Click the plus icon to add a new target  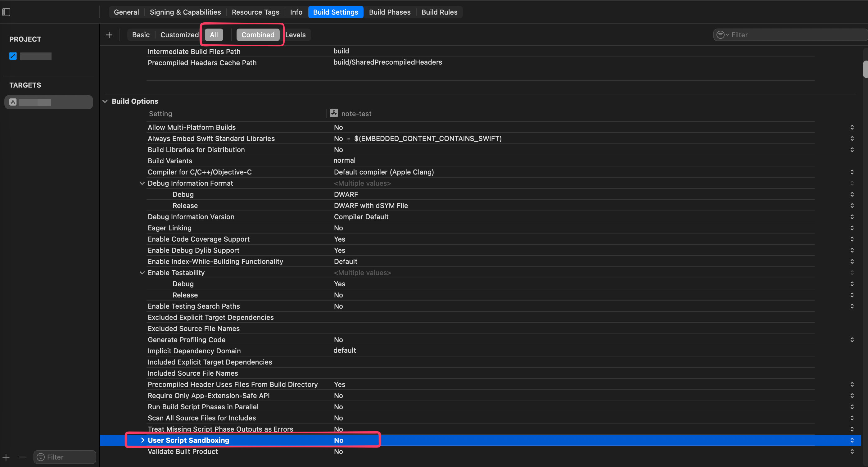click(x=6, y=457)
